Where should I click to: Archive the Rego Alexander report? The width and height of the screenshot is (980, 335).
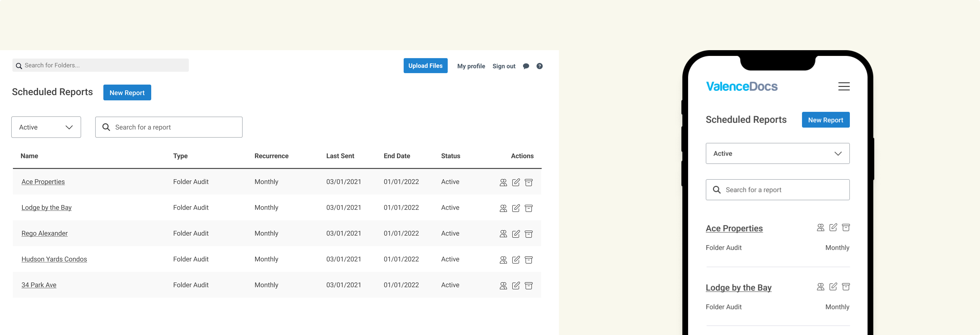coord(529,234)
